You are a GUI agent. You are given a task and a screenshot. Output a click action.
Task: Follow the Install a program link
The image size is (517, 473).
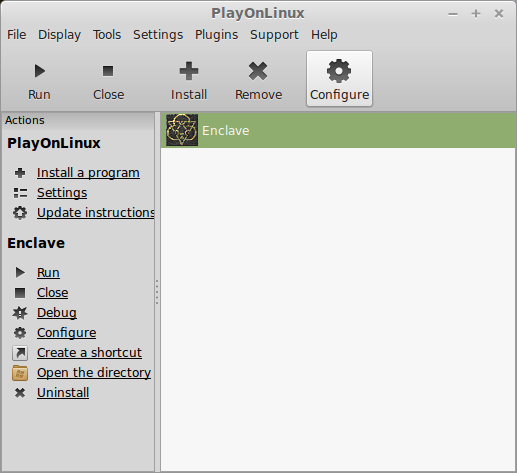click(88, 173)
